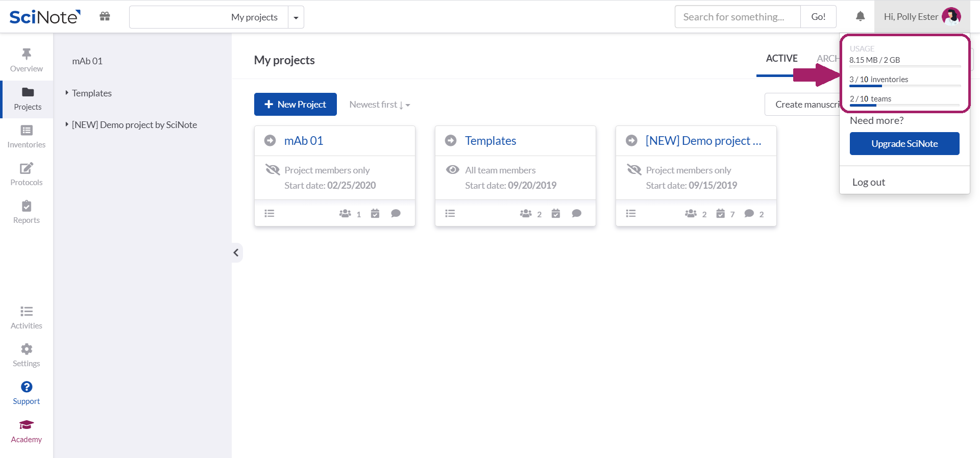
Task: Toggle visibility eye-slash on mAb 01 card
Action: point(273,170)
